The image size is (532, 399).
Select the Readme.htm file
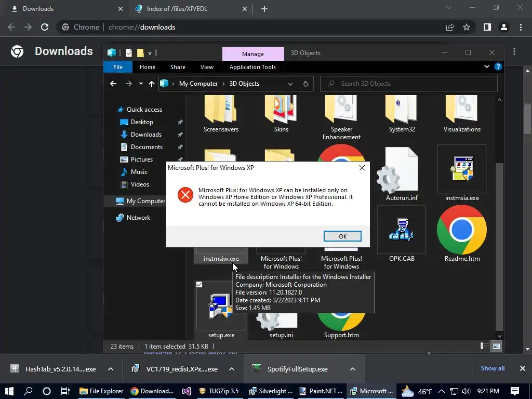coord(462,234)
